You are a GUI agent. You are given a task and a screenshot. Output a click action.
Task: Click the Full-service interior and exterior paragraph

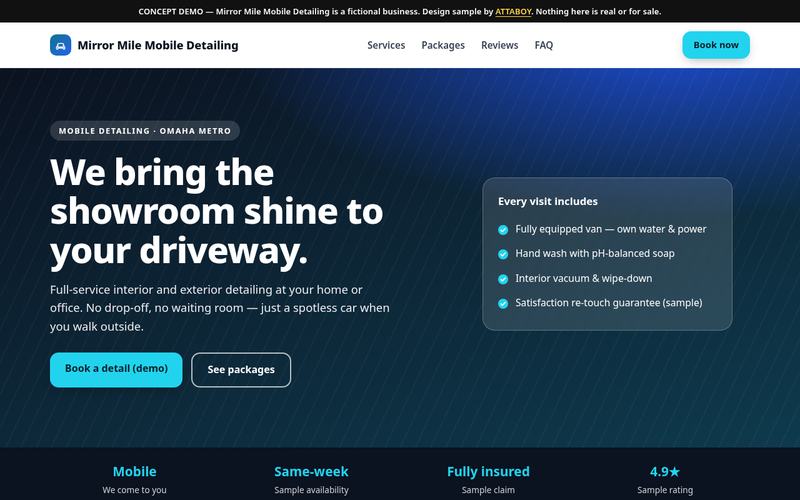(x=220, y=308)
